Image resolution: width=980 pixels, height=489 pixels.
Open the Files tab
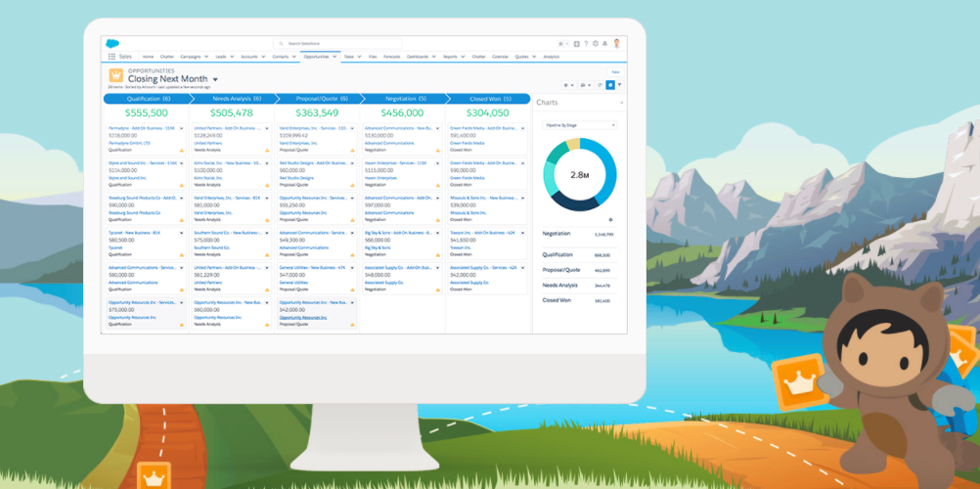click(x=373, y=57)
